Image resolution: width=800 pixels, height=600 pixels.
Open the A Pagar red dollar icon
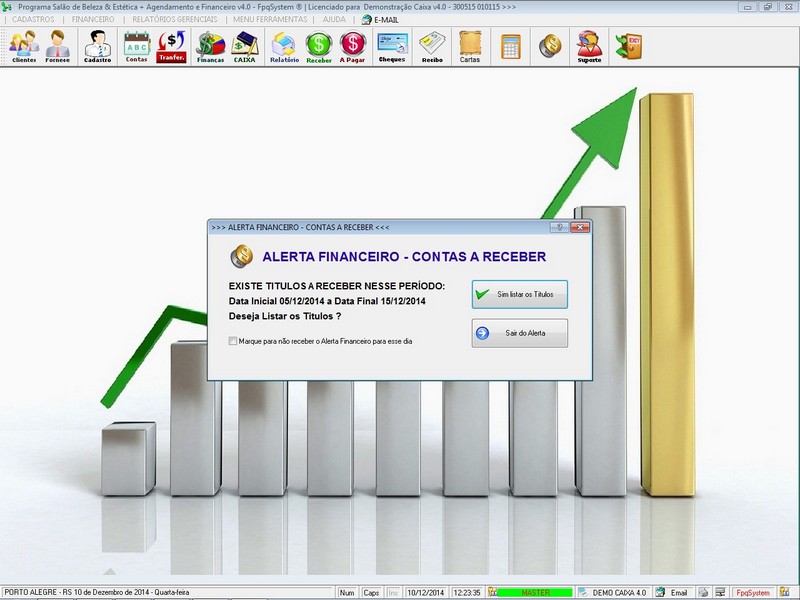click(353, 46)
